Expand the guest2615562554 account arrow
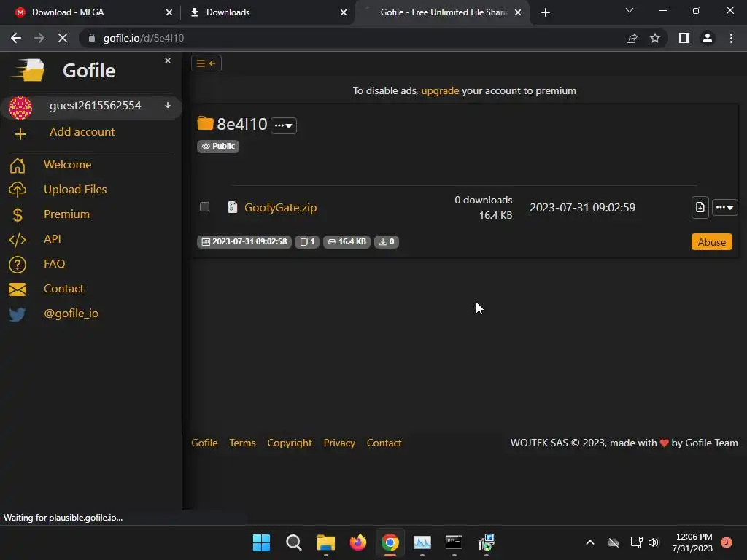Screen dimensions: 747x560 pyautogui.click(x=168, y=105)
